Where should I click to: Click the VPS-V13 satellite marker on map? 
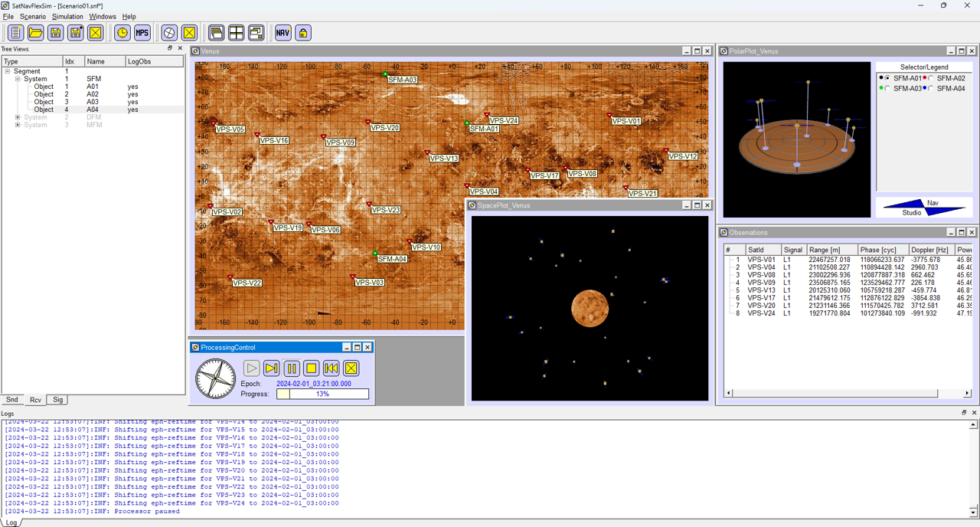pyautogui.click(x=427, y=153)
